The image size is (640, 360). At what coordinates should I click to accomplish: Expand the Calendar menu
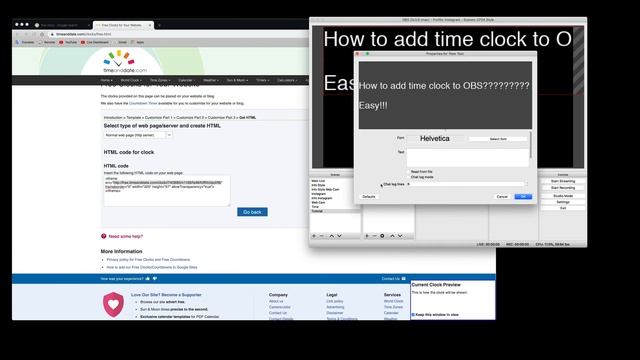tap(187, 80)
